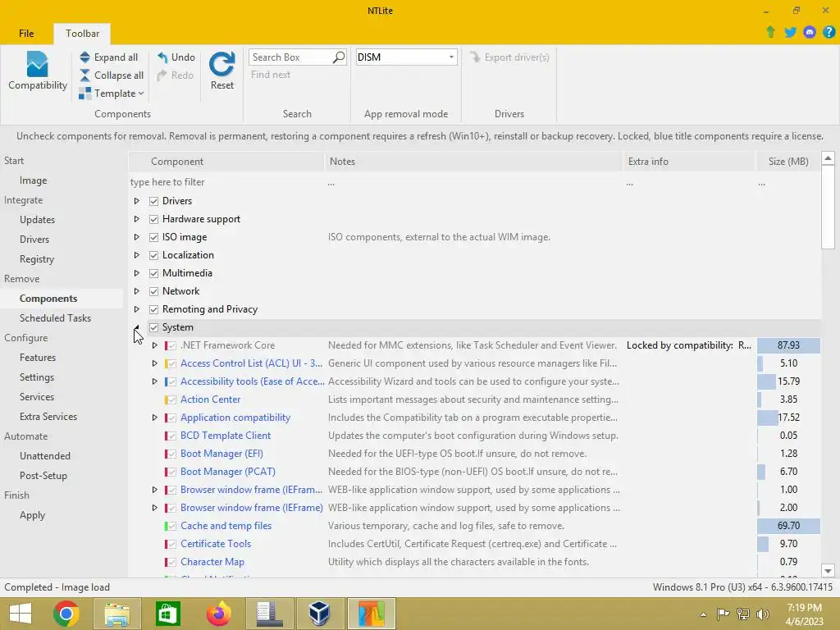
Task: Go to the Updates page
Action: 37,220
